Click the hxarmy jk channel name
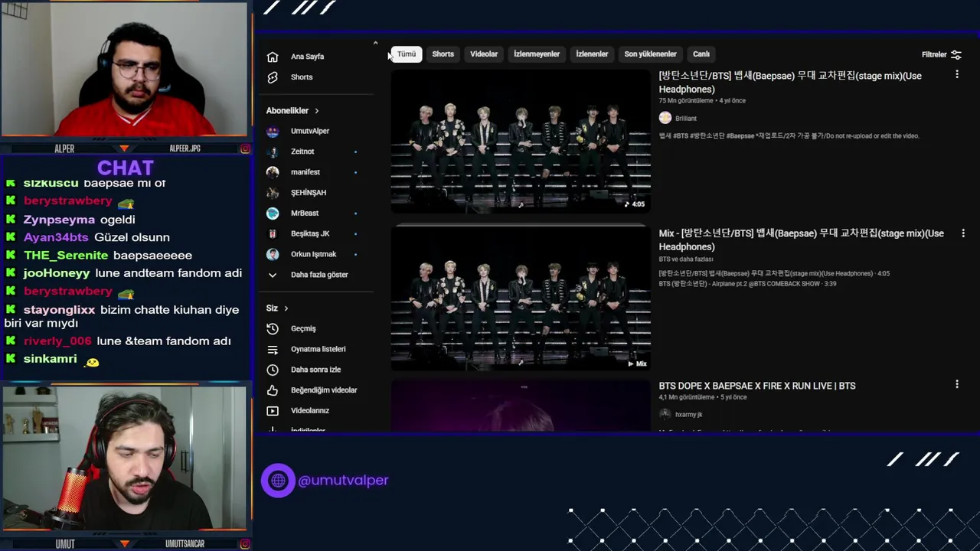 (x=689, y=415)
